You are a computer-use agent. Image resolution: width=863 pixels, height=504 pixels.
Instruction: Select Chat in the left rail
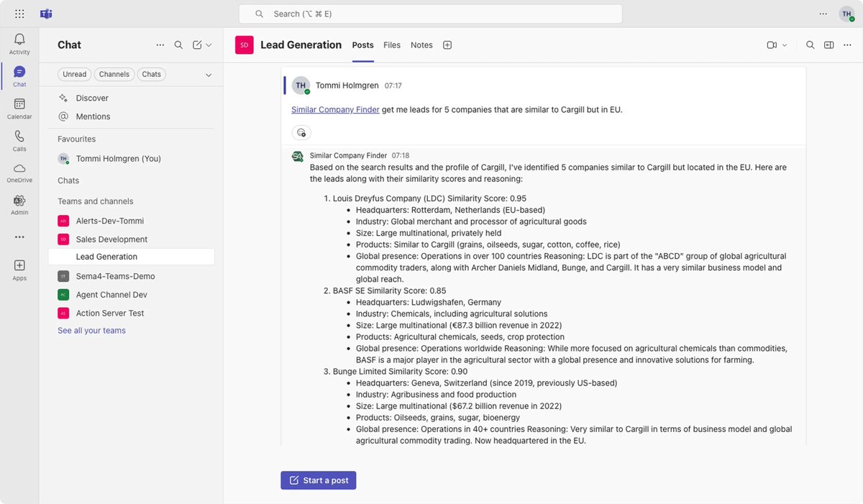19,76
